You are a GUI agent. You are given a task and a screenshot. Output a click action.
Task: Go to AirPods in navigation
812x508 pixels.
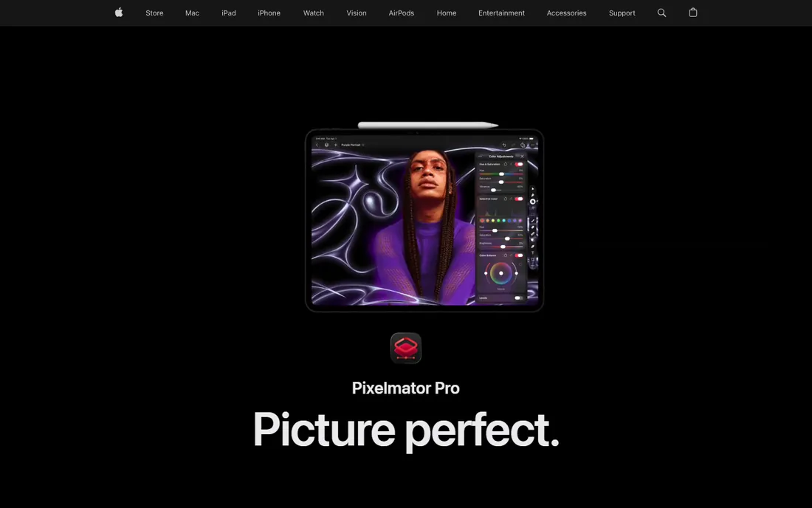pos(402,13)
